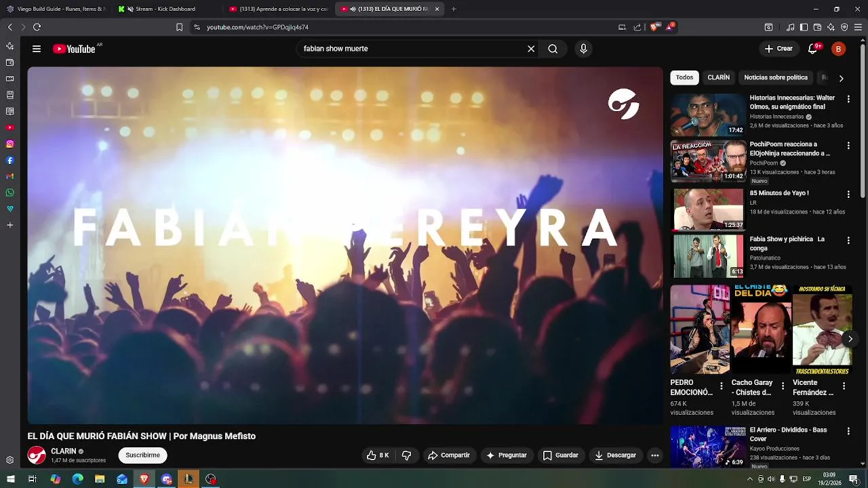The height and width of the screenshot is (488, 868).
Task: Open more actions ellipsis below video
Action: (x=655, y=455)
